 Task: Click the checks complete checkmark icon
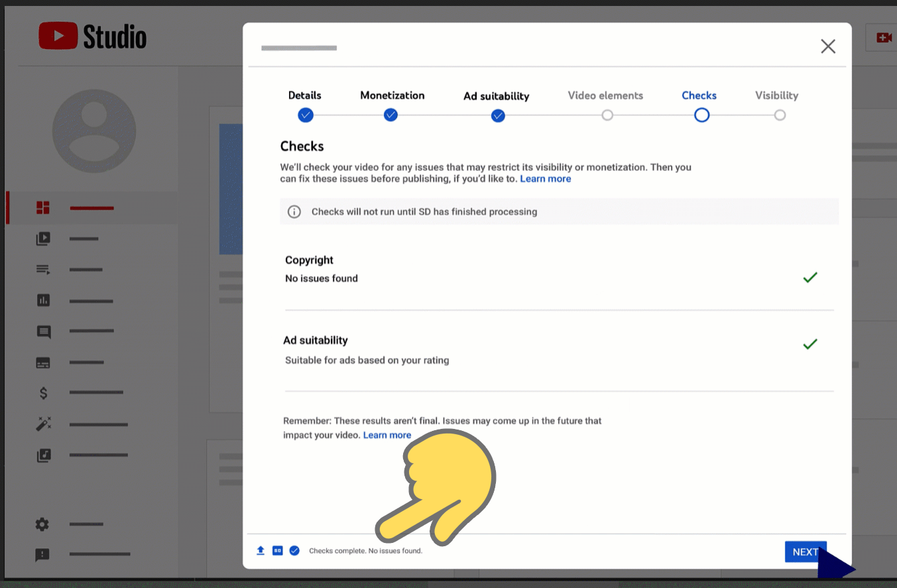pyautogui.click(x=294, y=550)
